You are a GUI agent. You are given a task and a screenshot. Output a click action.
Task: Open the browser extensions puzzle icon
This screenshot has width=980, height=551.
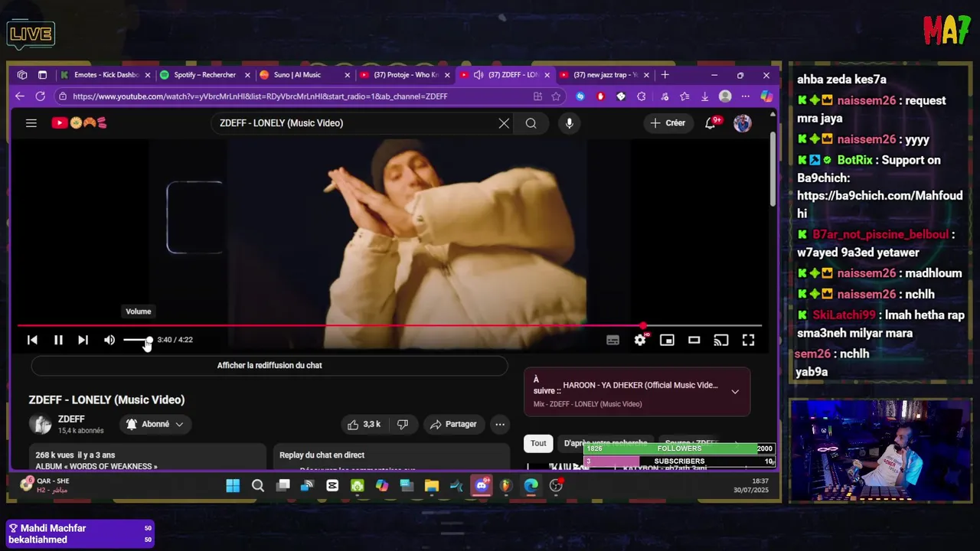click(641, 96)
